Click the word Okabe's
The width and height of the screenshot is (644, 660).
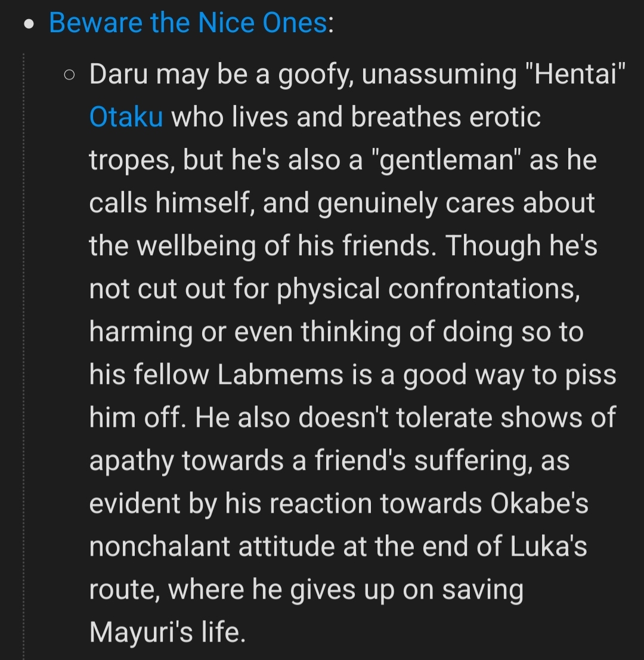coord(539,503)
